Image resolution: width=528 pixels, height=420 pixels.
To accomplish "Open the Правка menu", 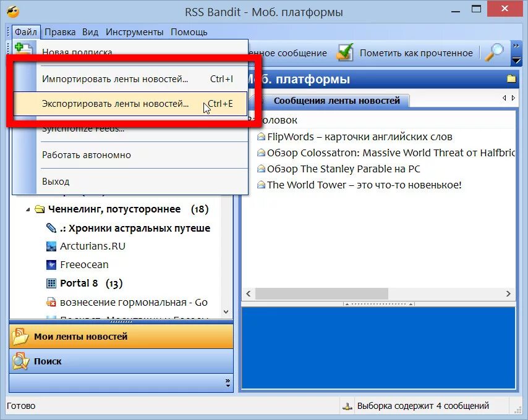I will tap(60, 32).
